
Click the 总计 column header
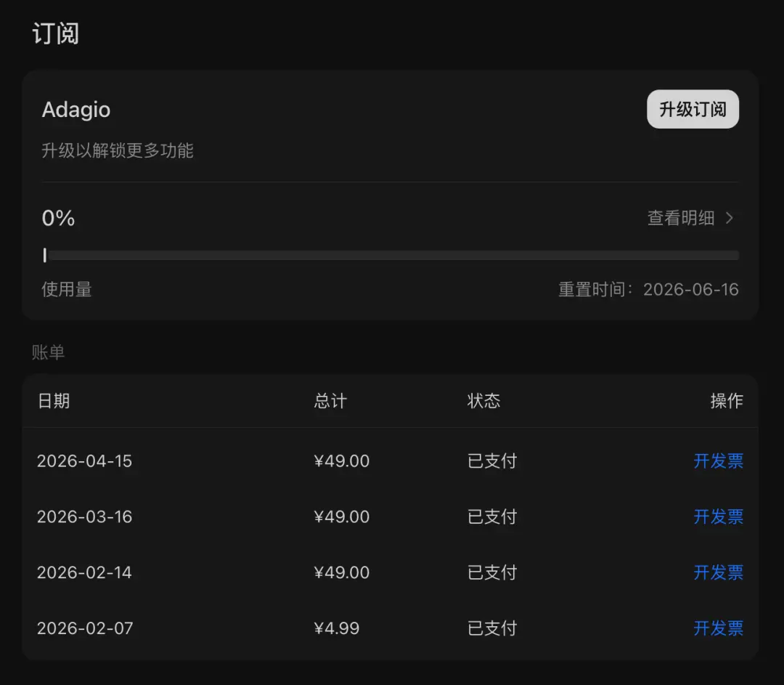[x=330, y=401]
